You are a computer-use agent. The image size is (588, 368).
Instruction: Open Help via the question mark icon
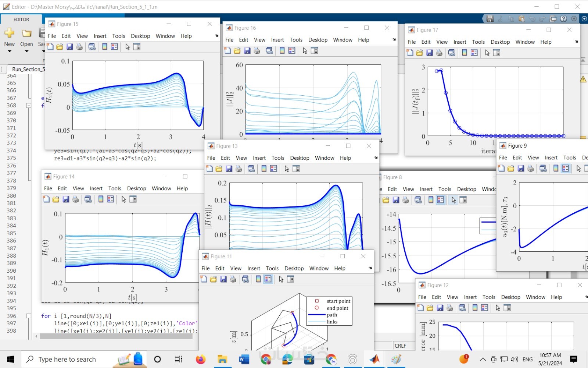click(x=563, y=19)
